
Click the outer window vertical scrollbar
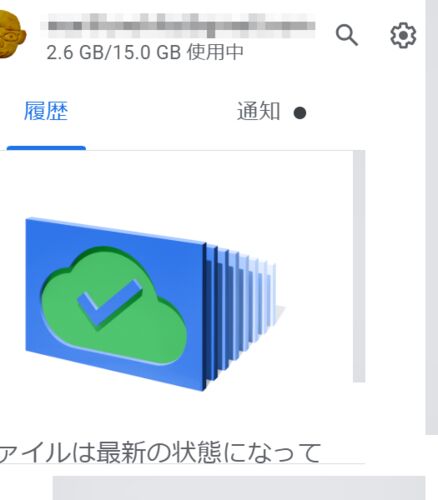click(x=432, y=217)
